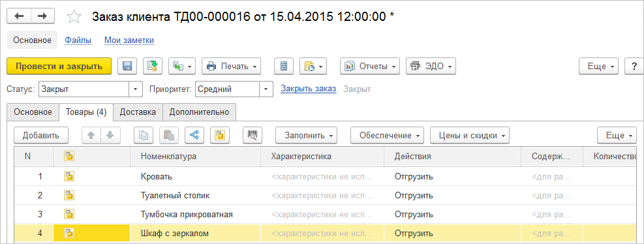Click the Статус field showing Закрыт
The height and width of the screenshot is (244, 644).
coord(84,89)
